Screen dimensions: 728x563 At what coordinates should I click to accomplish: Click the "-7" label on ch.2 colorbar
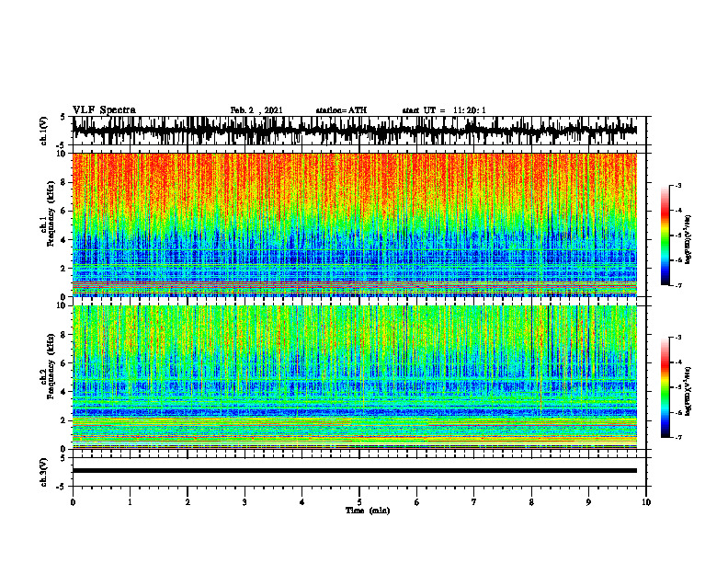point(677,437)
